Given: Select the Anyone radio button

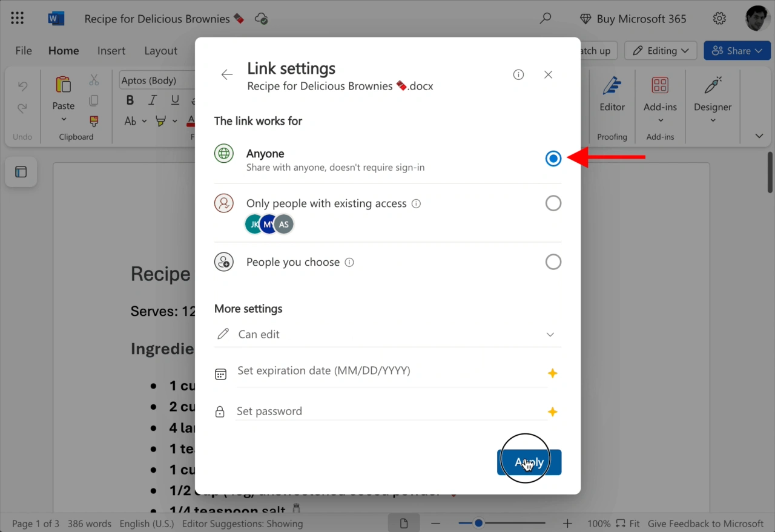Looking at the screenshot, I should [553, 159].
